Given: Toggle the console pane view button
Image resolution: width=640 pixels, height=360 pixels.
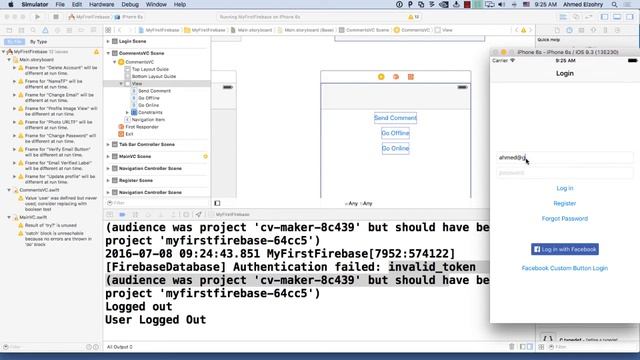Looking at the screenshot, I should (x=530, y=347).
